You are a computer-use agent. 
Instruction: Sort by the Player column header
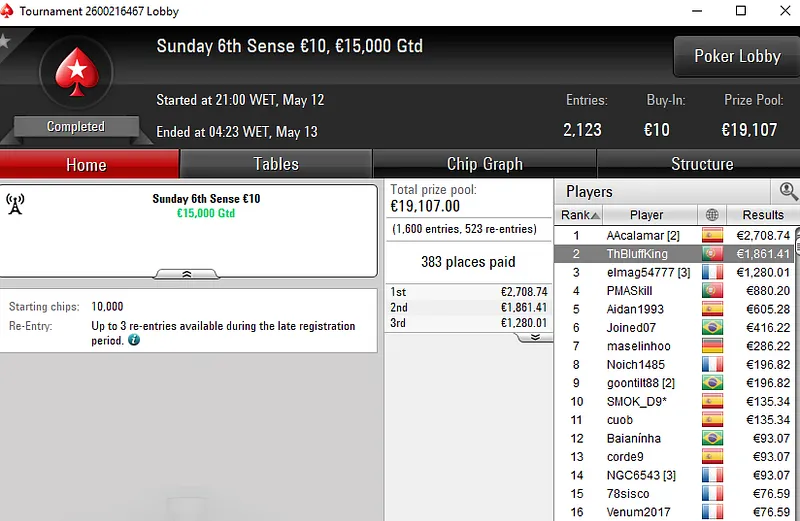click(647, 215)
